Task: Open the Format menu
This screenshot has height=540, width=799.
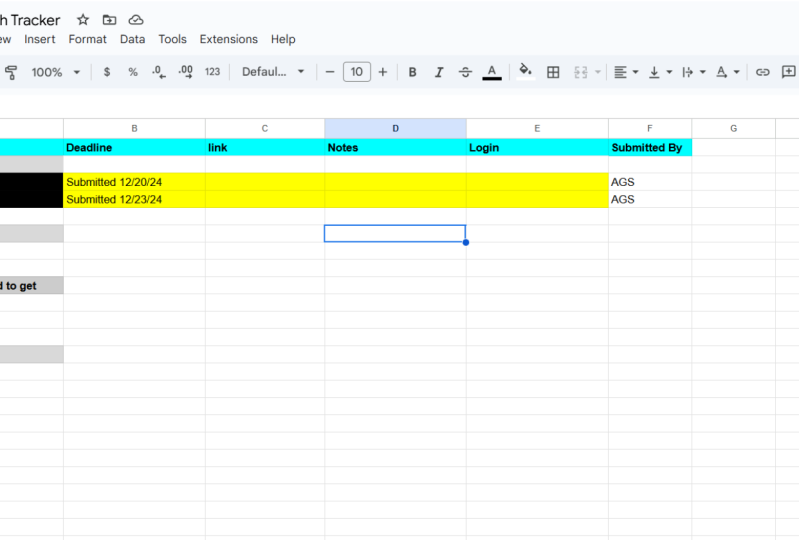Action: 88,39
